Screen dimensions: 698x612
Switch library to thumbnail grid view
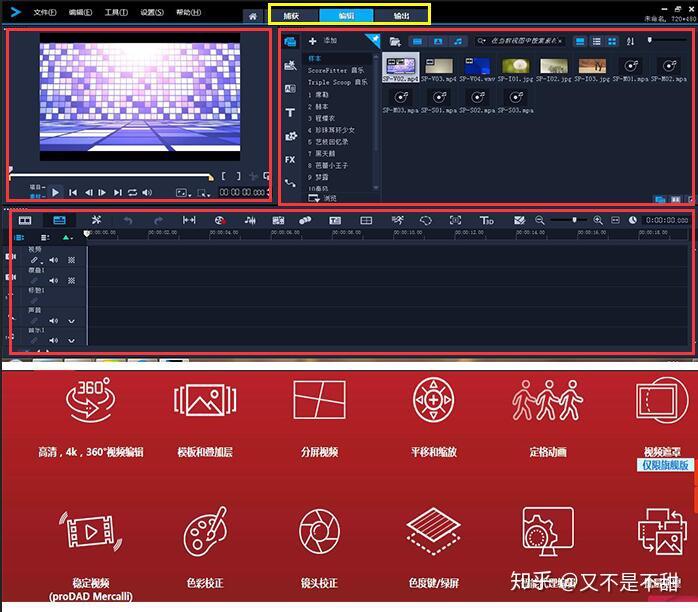[x=613, y=41]
